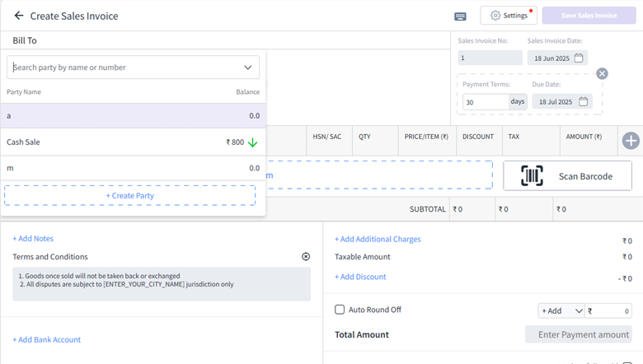Choose Cash Sale party from the list
This screenshot has width=643, height=364.
[x=132, y=142]
